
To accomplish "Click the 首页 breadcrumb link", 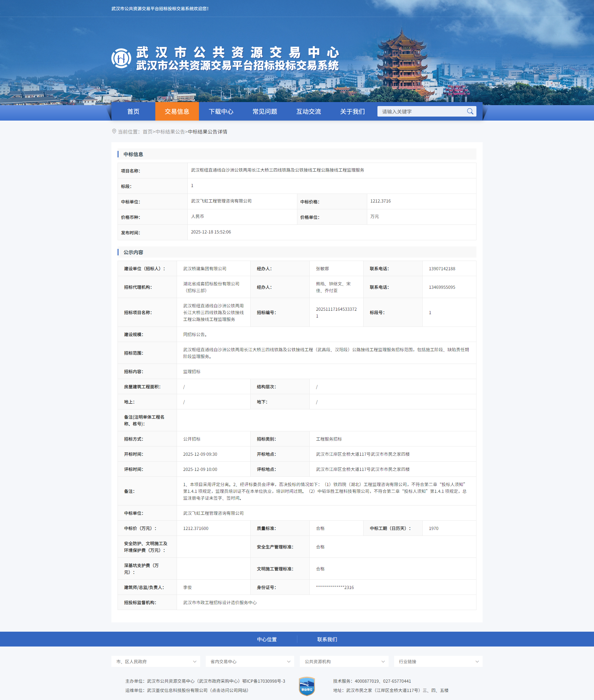I will pos(147,132).
